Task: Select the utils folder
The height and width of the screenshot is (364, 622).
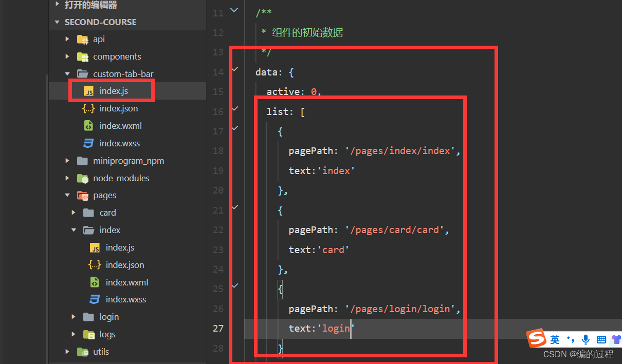Action: click(101, 352)
